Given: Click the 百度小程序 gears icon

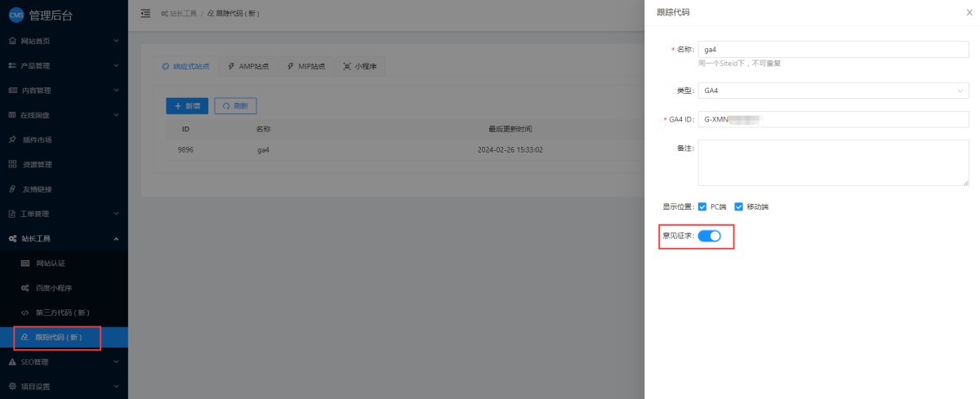Looking at the screenshot, I should pyautogui.click(x=25, y=288).
